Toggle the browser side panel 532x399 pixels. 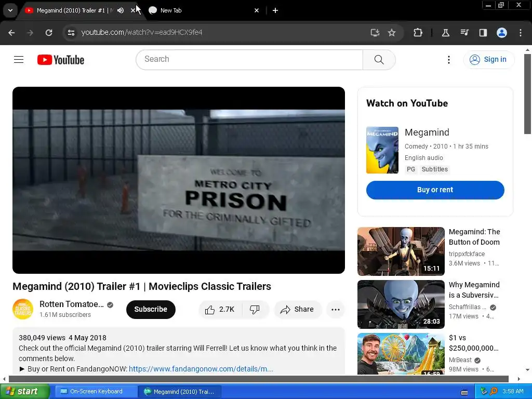tap(483, 33)
